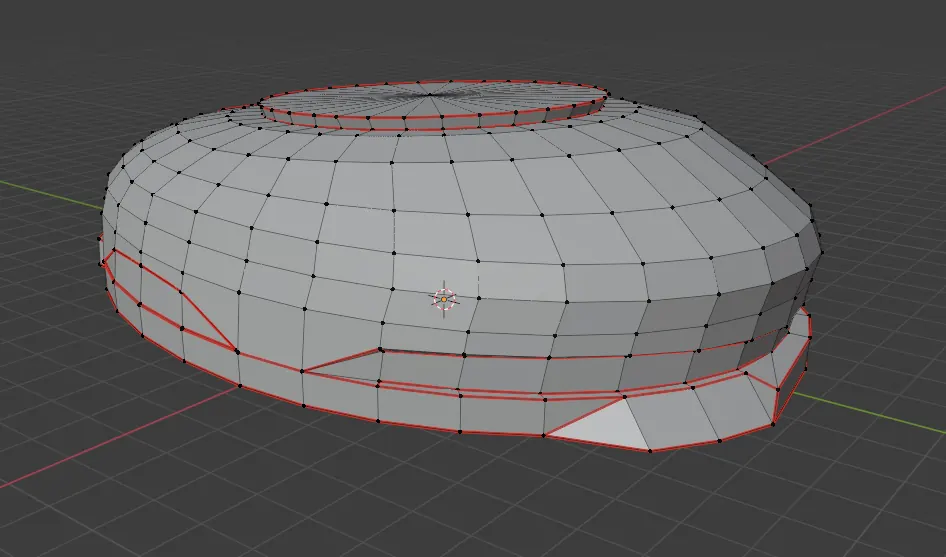Select the lowest corner vertex of the brim
Screen dimensions: 946x557
click(x=650, y=451)
